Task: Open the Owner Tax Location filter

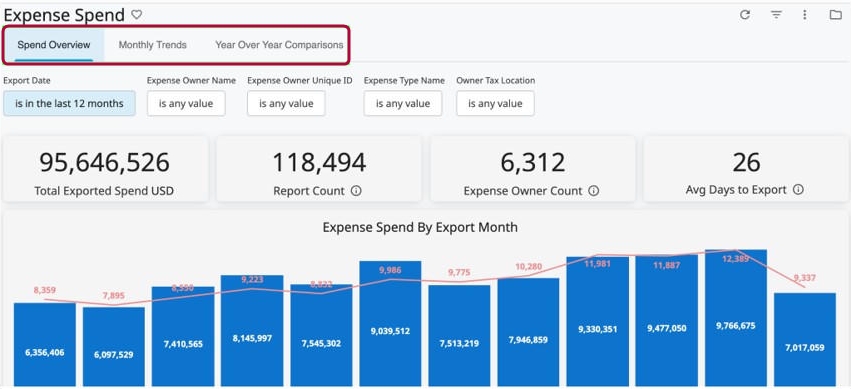Action: tap(495, 103)
